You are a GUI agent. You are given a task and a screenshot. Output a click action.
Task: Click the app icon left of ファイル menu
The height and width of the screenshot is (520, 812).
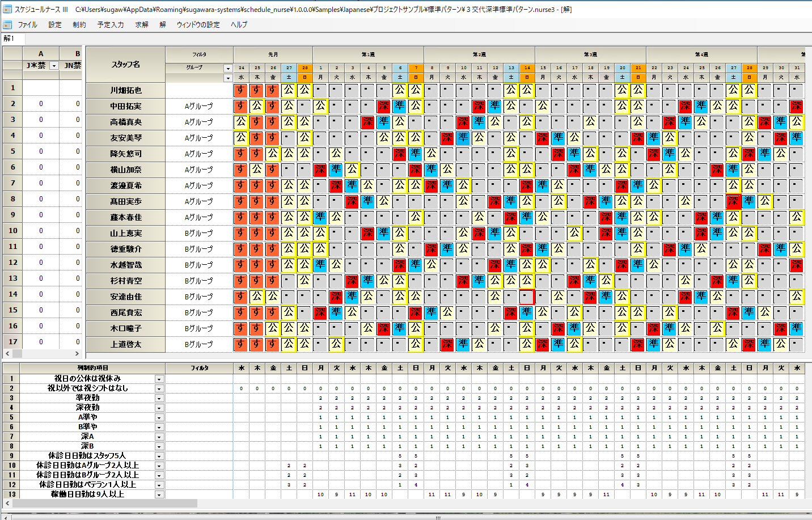click(x=7, y=24)
